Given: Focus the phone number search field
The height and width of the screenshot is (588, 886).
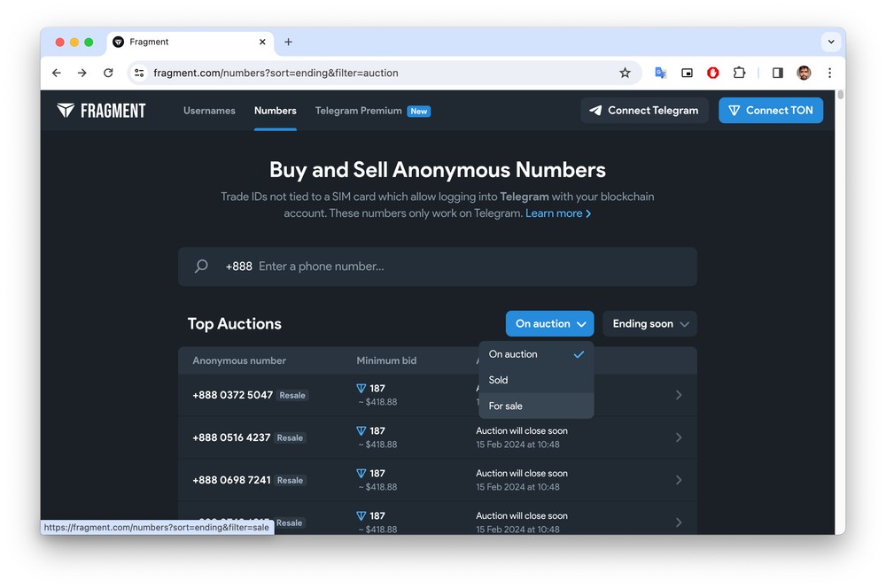Looking at the screenshot, I should point(438,267).
